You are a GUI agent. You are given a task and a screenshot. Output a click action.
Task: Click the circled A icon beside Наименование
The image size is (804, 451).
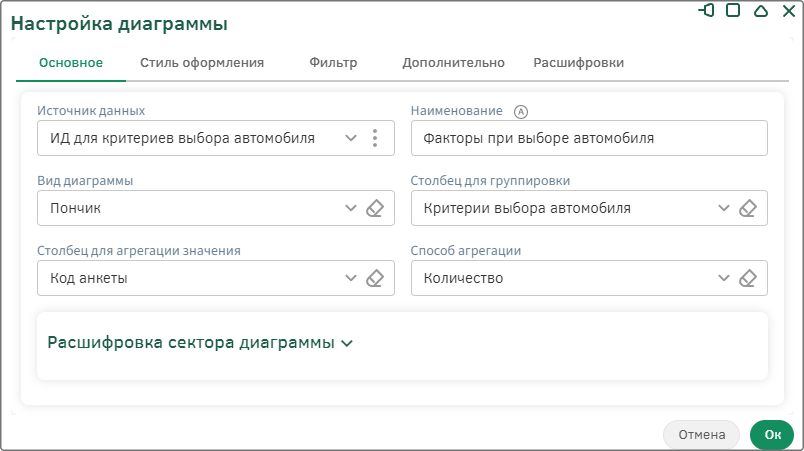pos(520,111)
